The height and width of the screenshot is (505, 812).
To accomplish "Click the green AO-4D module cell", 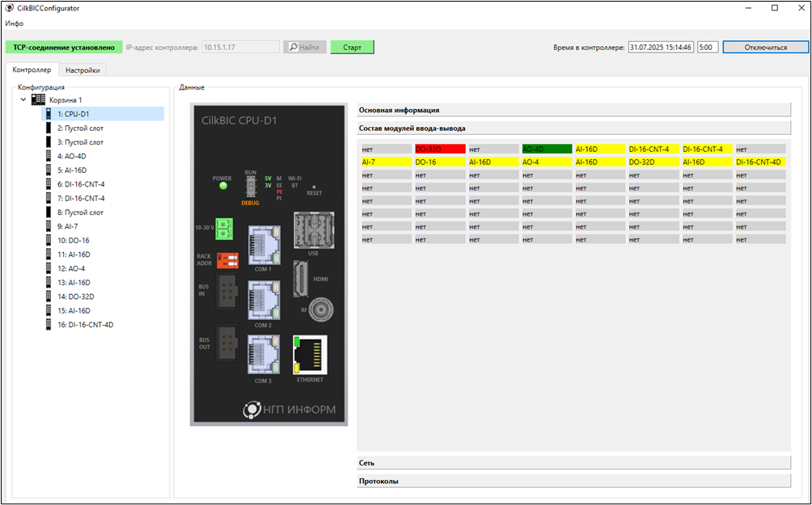I will point(547,149).
